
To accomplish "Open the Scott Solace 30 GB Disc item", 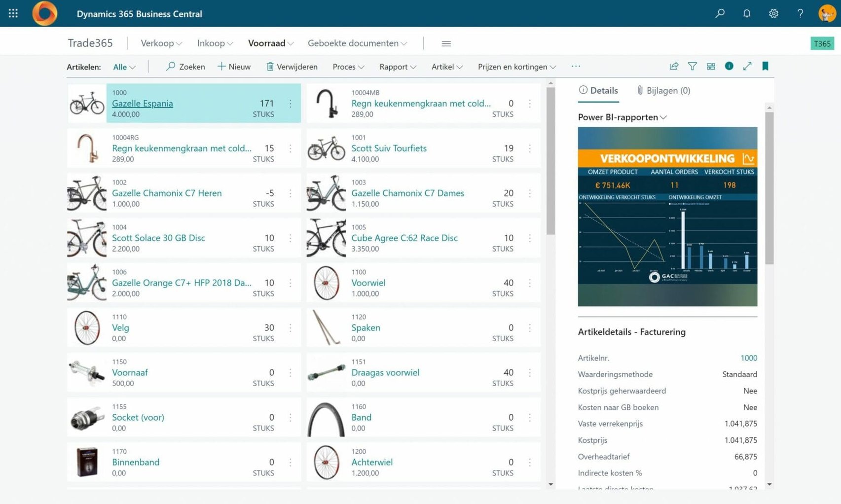I will (158, 238).
